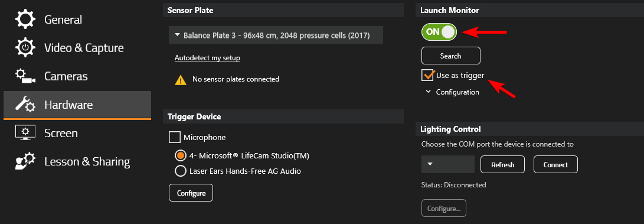Select Microsoft LifeCam Studio radio option
The width and height of the screenshot is (644, 224).
pyautogui.click(x=180, y=156)
